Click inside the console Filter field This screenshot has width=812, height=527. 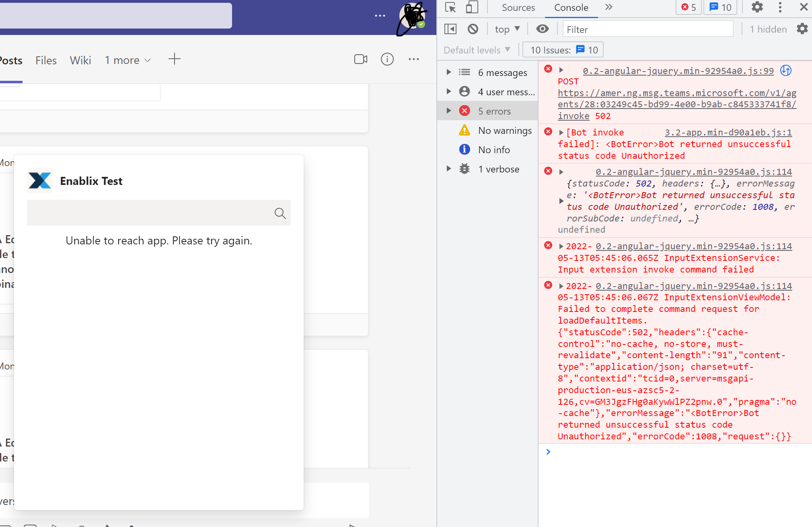[x=648, y=29]
